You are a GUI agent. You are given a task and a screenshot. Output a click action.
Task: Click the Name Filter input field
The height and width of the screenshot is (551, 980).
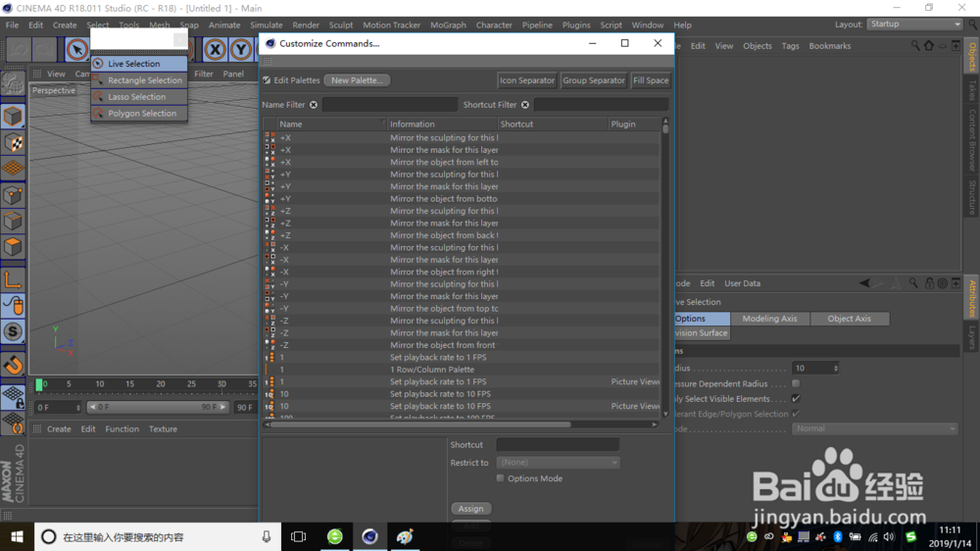tap(389, 105)
